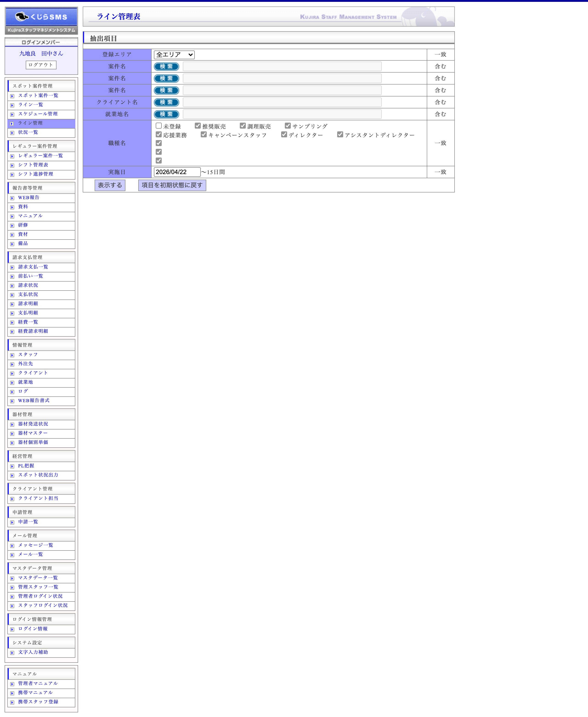Open ライン管理 in the sidebar menu
The width and height of the screenshot is (588, 717).
tap(30, 123)
